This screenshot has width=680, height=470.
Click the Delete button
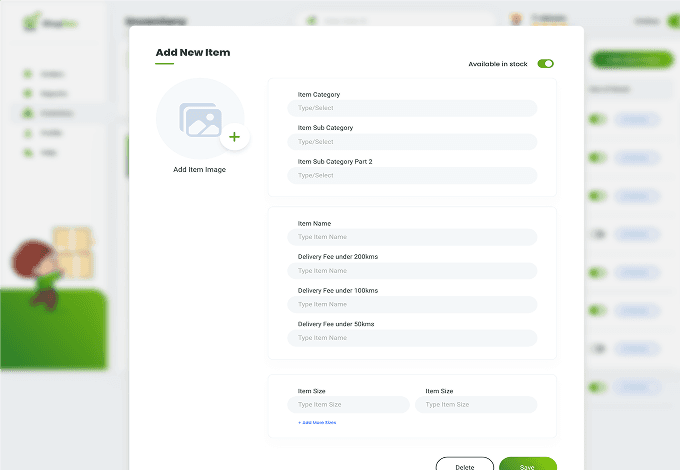(464, 464)
